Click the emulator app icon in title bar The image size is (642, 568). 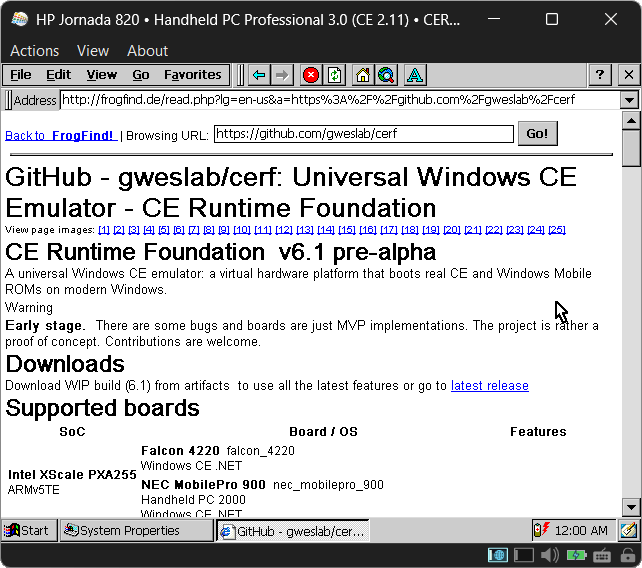point(19,19)
